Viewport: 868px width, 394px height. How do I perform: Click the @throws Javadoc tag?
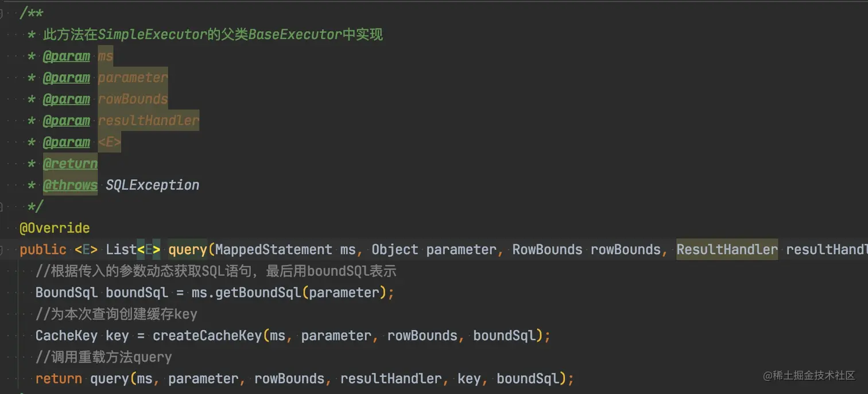click(70, 185)
